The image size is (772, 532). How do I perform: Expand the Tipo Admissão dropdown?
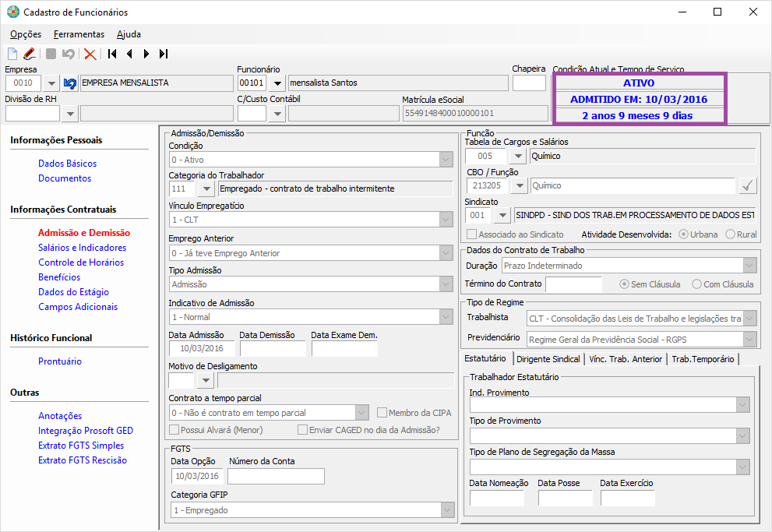coord(446,284)
